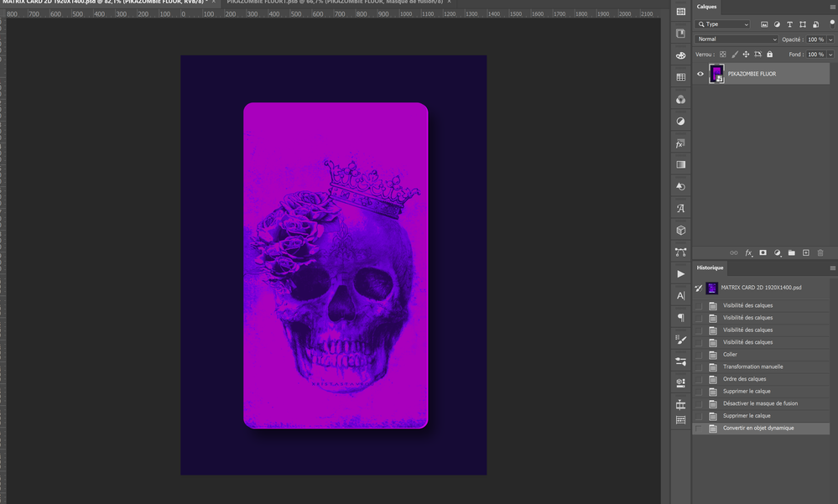
Task: Click the Create new group folder icon
Action: pyautogui.click(x=792, y=252)
